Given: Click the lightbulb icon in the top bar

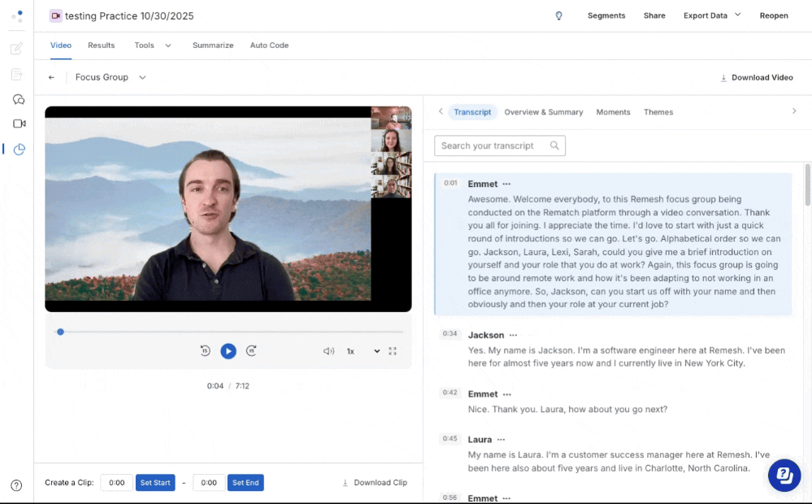Looking at the screenshot, I should 558,15.
